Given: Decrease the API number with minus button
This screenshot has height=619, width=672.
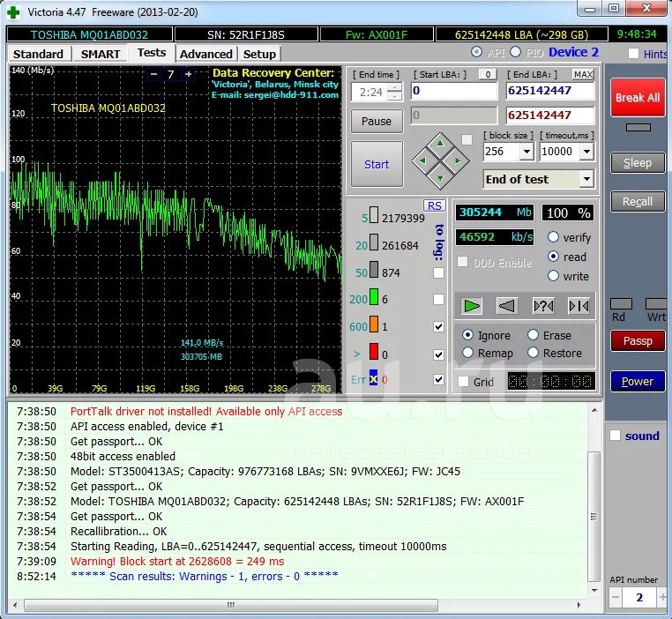Looking at the screenshot, I should (616, 597).
